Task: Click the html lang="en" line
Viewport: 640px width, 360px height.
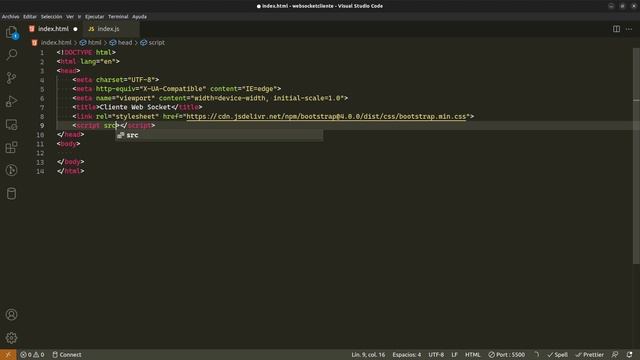Action: tap(88, 61)
